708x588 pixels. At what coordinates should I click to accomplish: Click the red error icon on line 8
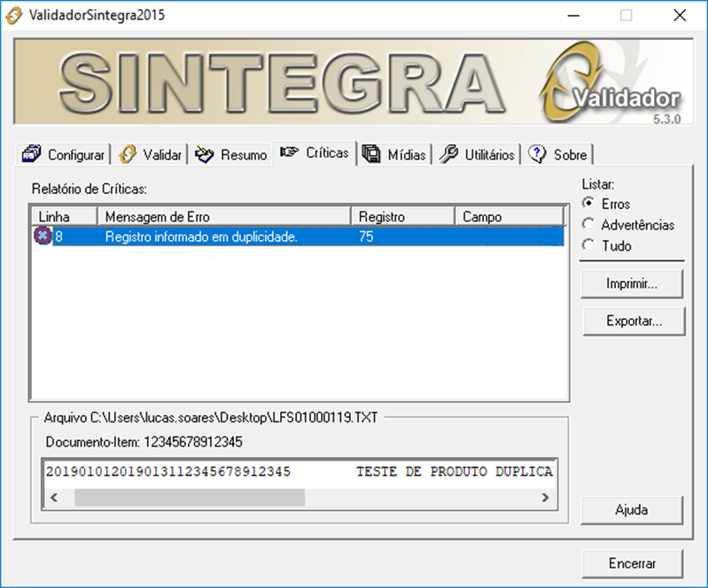click(43, 236)
